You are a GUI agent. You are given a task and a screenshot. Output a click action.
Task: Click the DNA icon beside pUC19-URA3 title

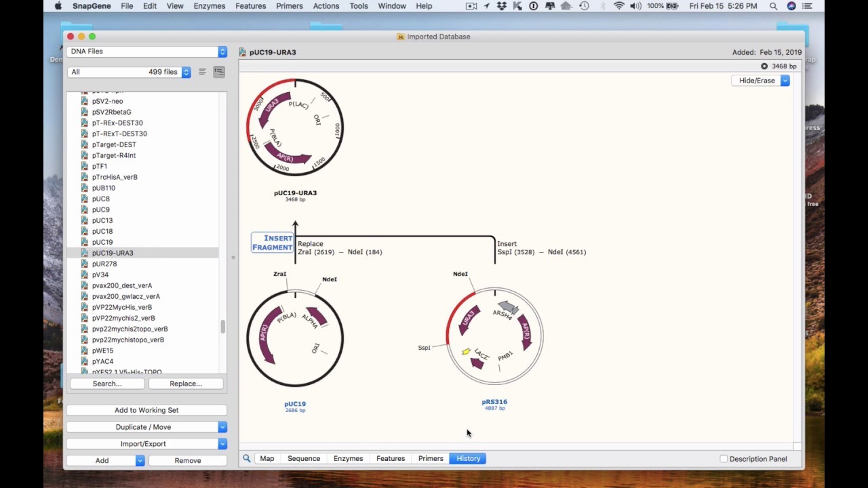coord(242,52)
